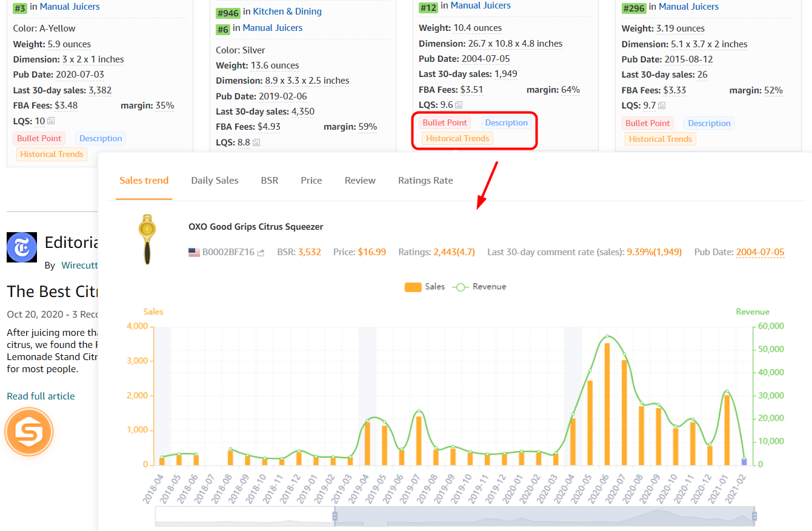Viewport: 812px width, 531px height.
Task: Move the left handle of the date range slider
Action: coord(334,516)
